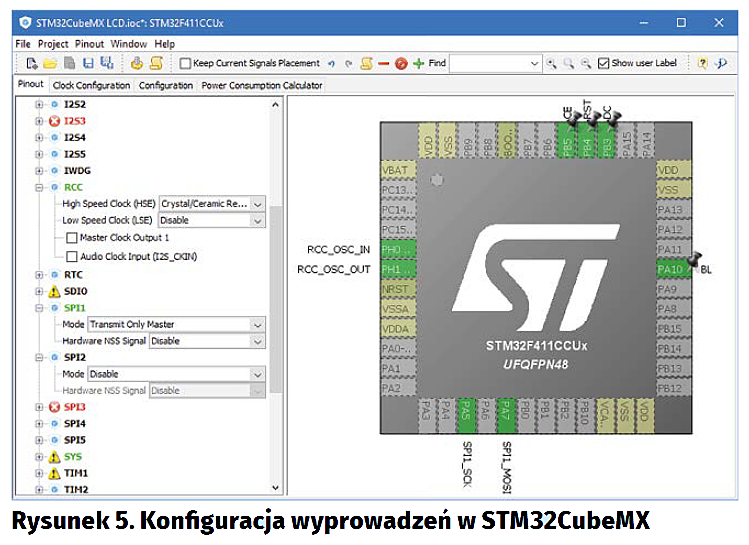
Task: Select the SPI3 peripheral in tree
Action: click(x=75, y=407)
